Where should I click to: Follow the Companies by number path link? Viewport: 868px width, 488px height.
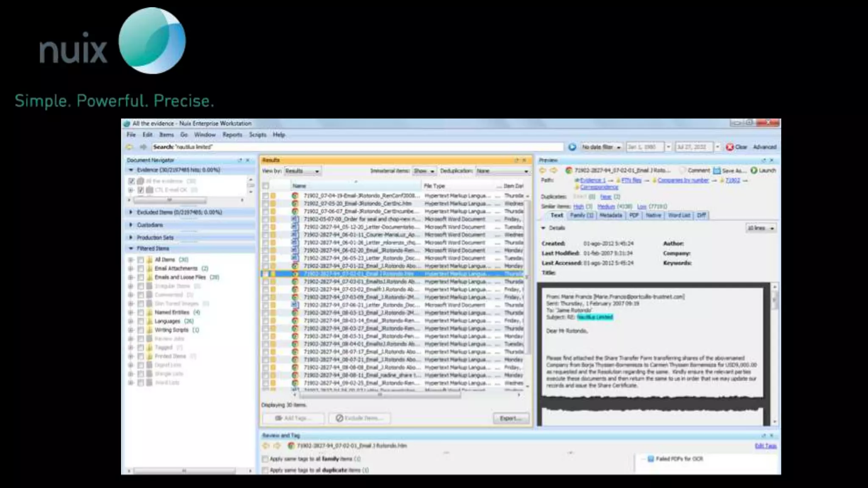pyautogui.click(x=683, y=180)
